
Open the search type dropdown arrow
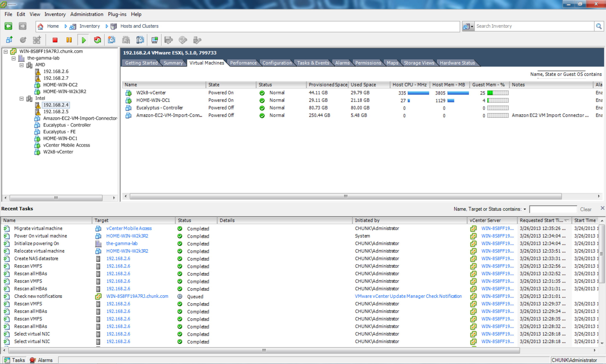tap(472, 27)
